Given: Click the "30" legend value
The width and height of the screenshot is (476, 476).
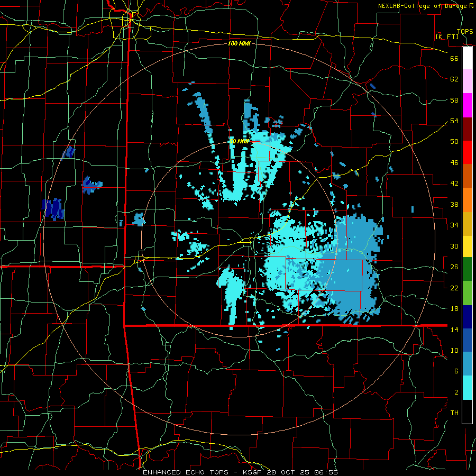Looking at the screenshot, I should (x=454, y=246).
